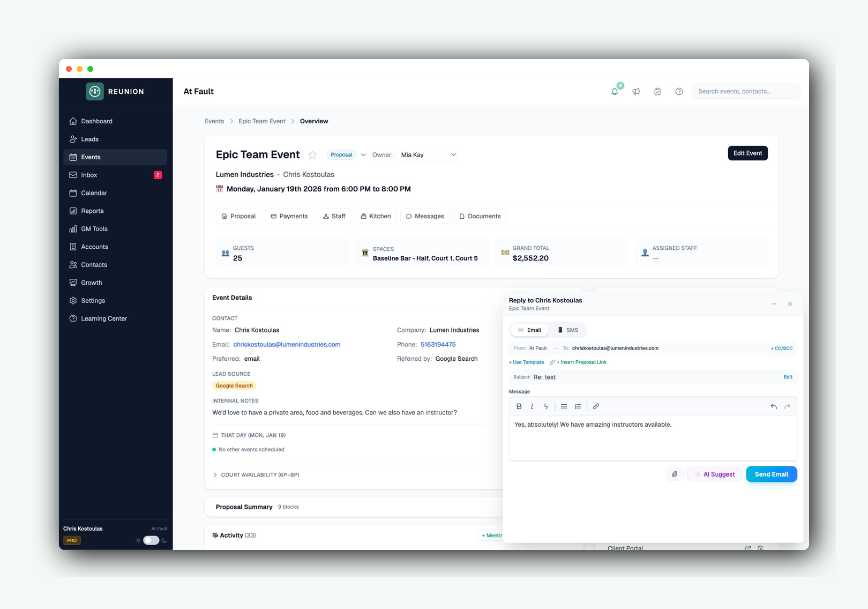Open the tasks clipboard icon
The height and width of the screenshot is (609, 868).
point(657,91)
